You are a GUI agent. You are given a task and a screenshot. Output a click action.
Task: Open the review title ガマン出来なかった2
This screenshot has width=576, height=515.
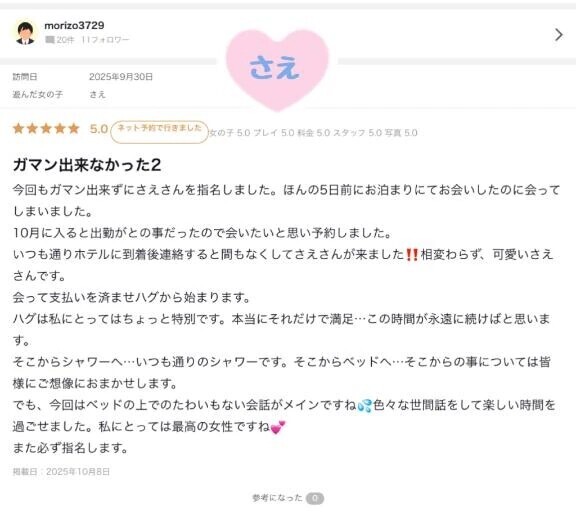pyautogui.click(x=87, y=165)
